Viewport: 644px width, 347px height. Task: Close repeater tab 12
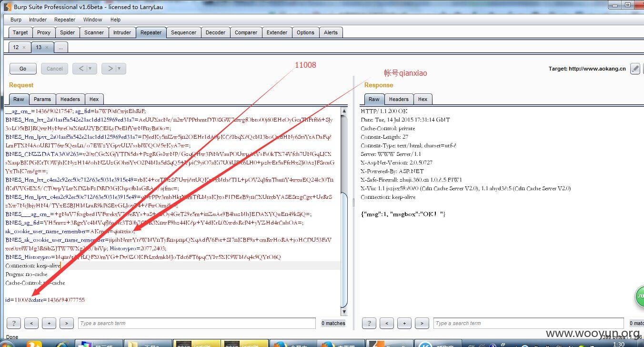click(24, 48)
